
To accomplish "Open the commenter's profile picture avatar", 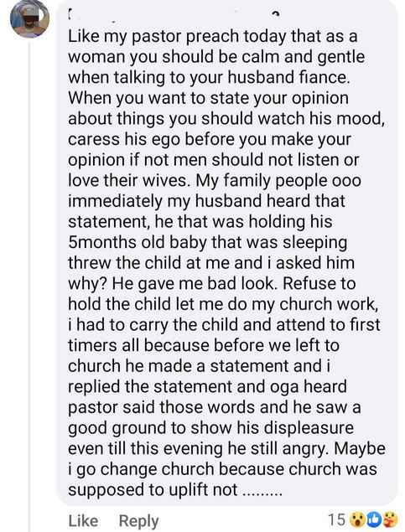I will point(30,18).
